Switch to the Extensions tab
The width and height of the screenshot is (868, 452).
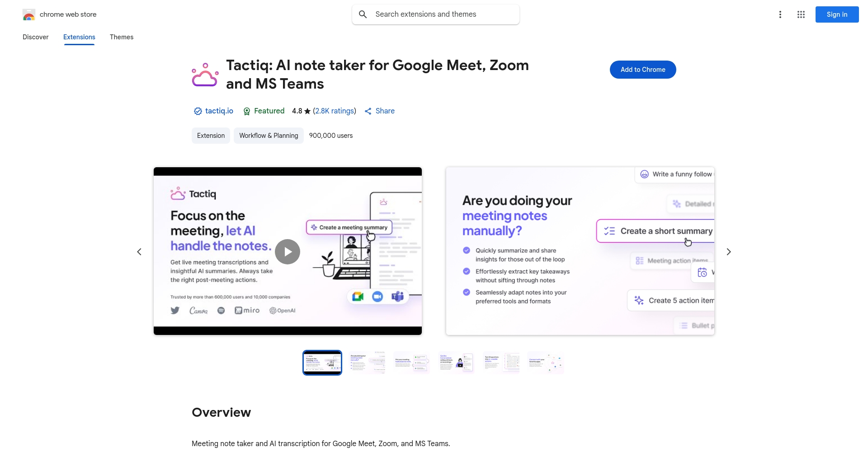79,37
